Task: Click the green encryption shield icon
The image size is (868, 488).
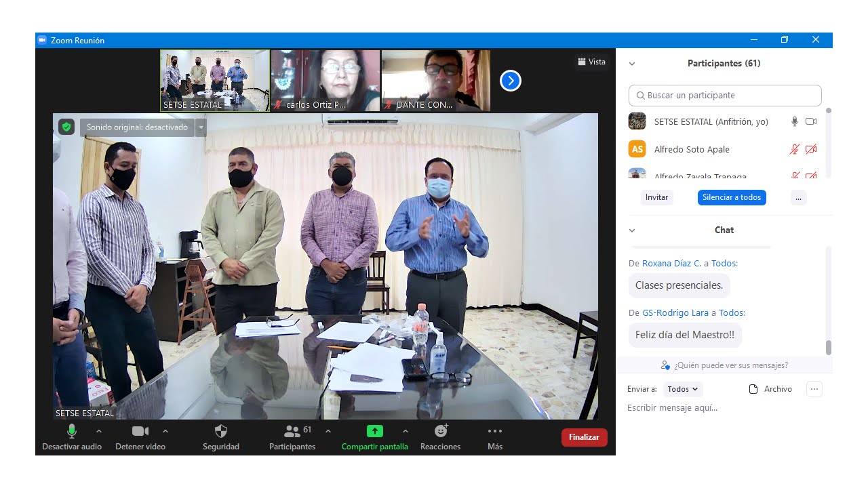Action: click(66, 127)
